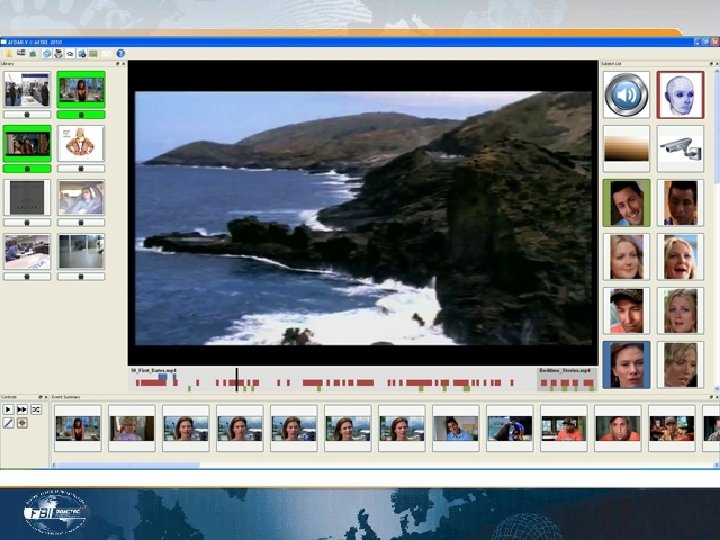The image size is (720, 540).
Task: Select the empty hallway library thumbnail
Action: (x=81, y=252)
